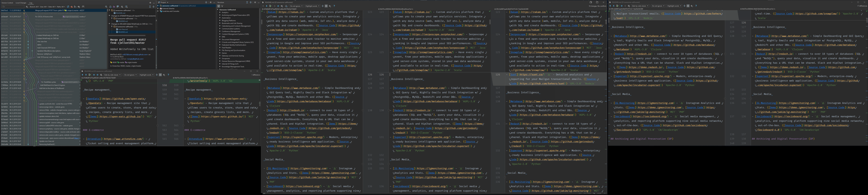868x195 pixels.
Task: Click the revert arrow icon in changes toolbar
Action: [114, 7]
